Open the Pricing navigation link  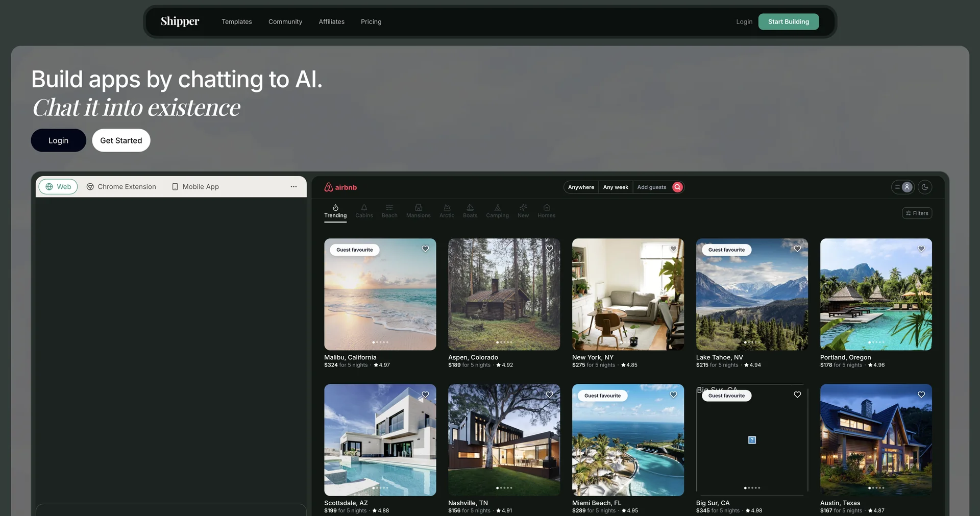(x=371, y=22)
